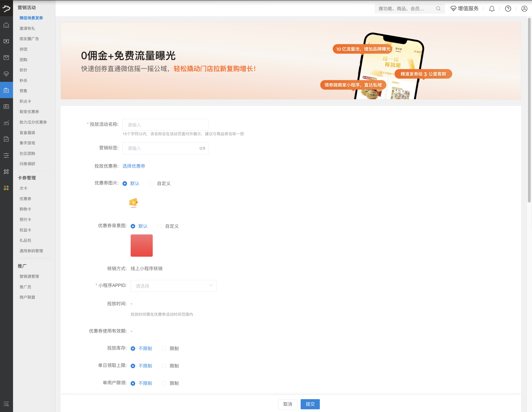Expand the 小程序APPID dropdown
Image resolution: width=532 pixels, height=412 pixels.
click(x=173, y=286)
